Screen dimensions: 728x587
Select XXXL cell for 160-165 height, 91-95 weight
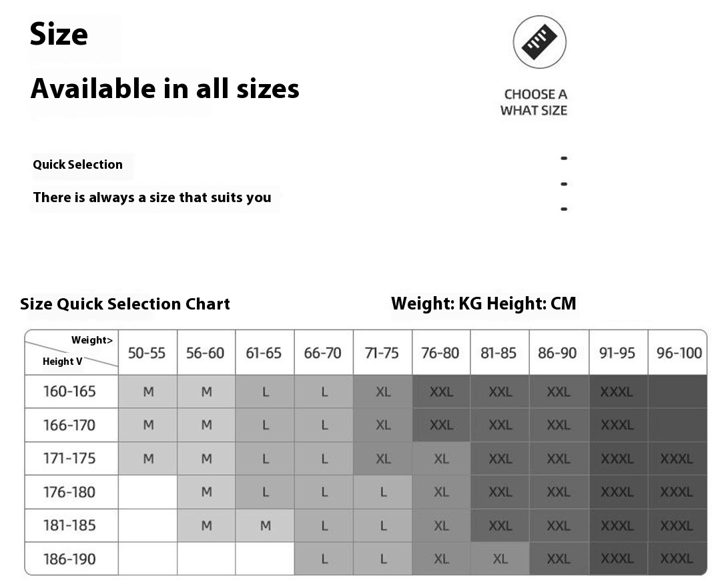pos(619,392)
